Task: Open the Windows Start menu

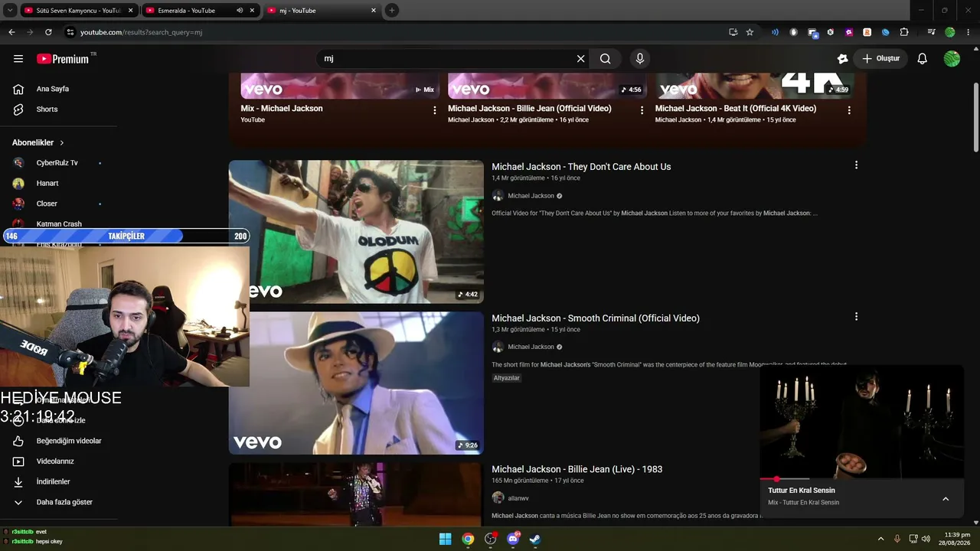Action: 445,539
